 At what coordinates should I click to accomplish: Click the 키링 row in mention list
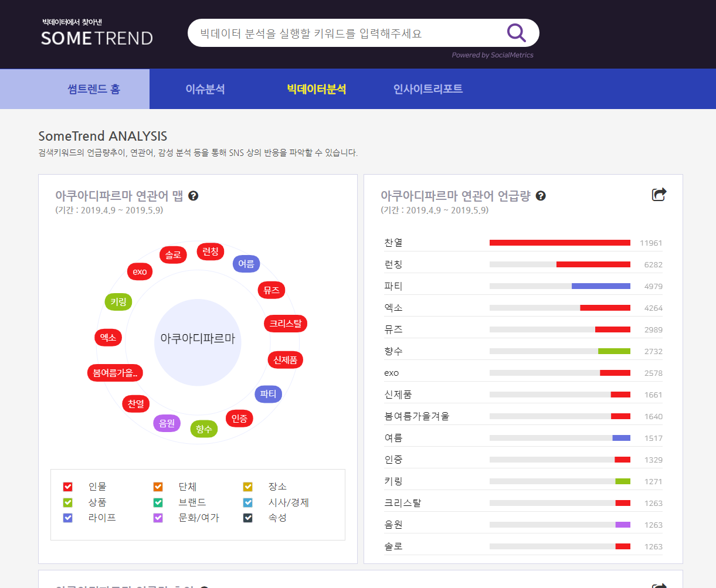pos(523,481)
